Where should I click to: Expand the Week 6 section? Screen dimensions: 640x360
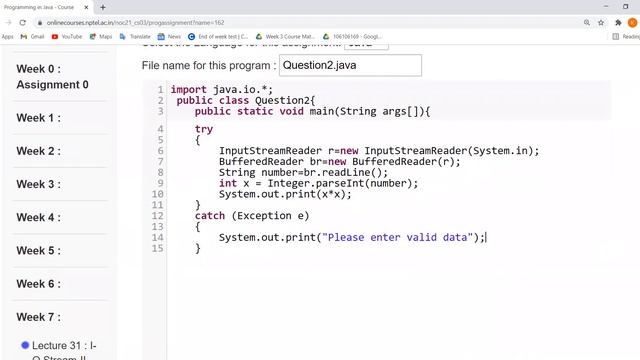(x=38, y=284)
